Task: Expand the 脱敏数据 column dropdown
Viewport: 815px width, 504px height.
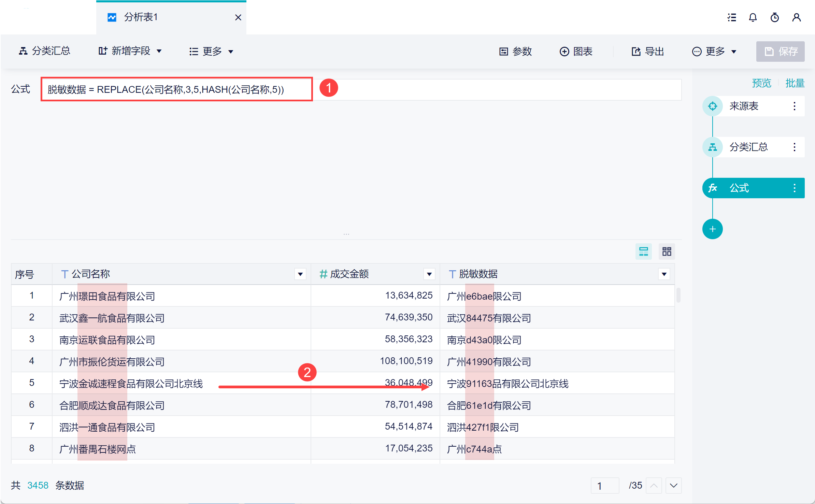Action: [x=664, y=274]
